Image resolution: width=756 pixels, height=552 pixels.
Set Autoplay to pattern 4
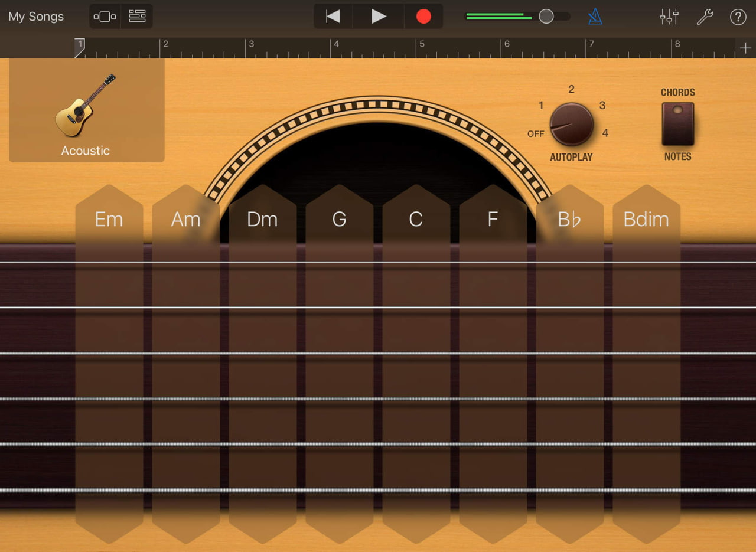coord(605,133)
